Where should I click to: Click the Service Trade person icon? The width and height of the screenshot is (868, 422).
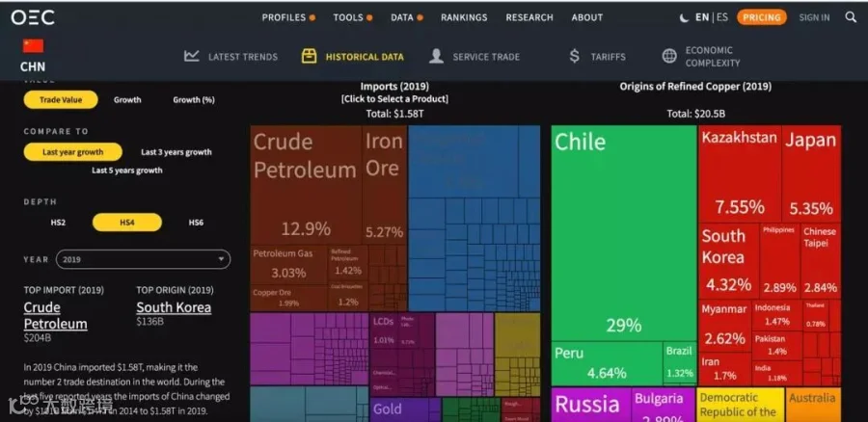pyautogui.click(x=436, y=56)
